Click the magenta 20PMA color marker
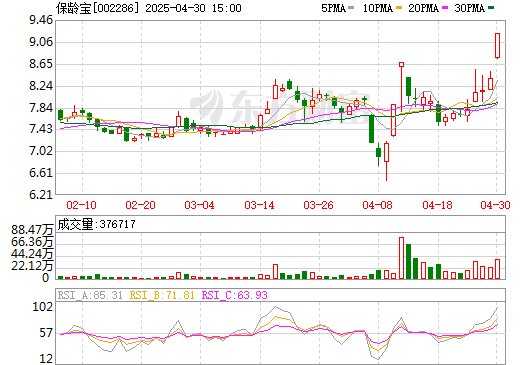The height and width of the screenshot is (365, 520). coord(445,7)
